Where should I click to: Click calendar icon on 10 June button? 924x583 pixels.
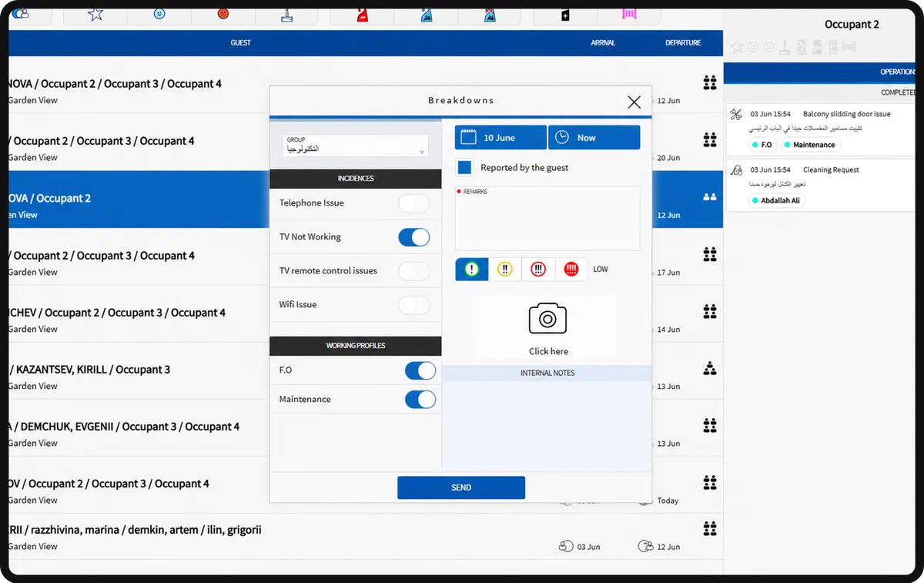click(x=468, y=137)
